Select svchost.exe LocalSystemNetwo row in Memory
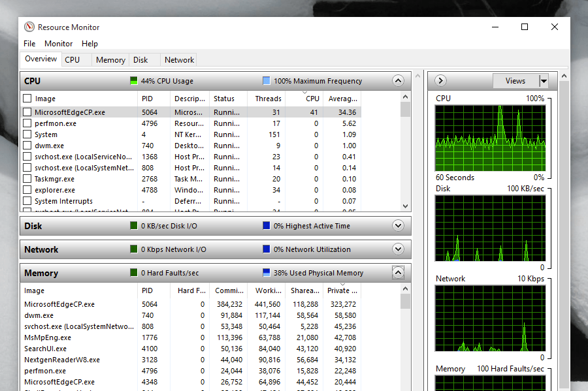This screenshot has height=391, width=588. coord(191,326)
